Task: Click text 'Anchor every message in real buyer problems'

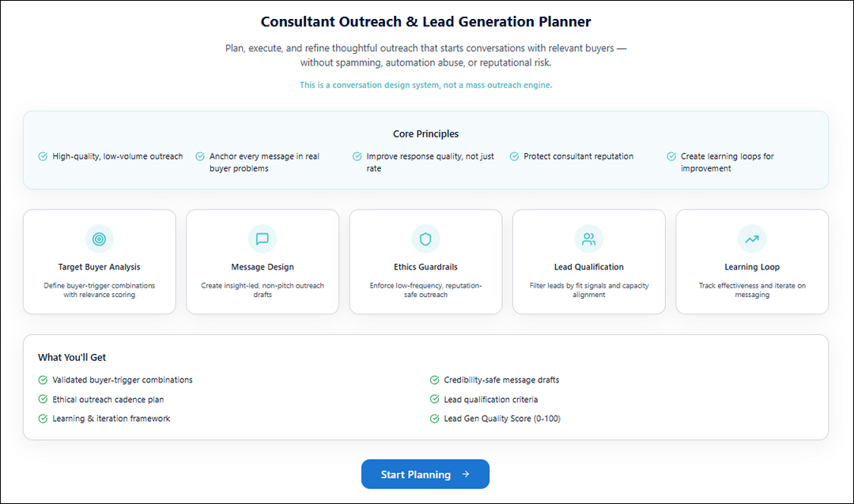Action: point(264,162)
